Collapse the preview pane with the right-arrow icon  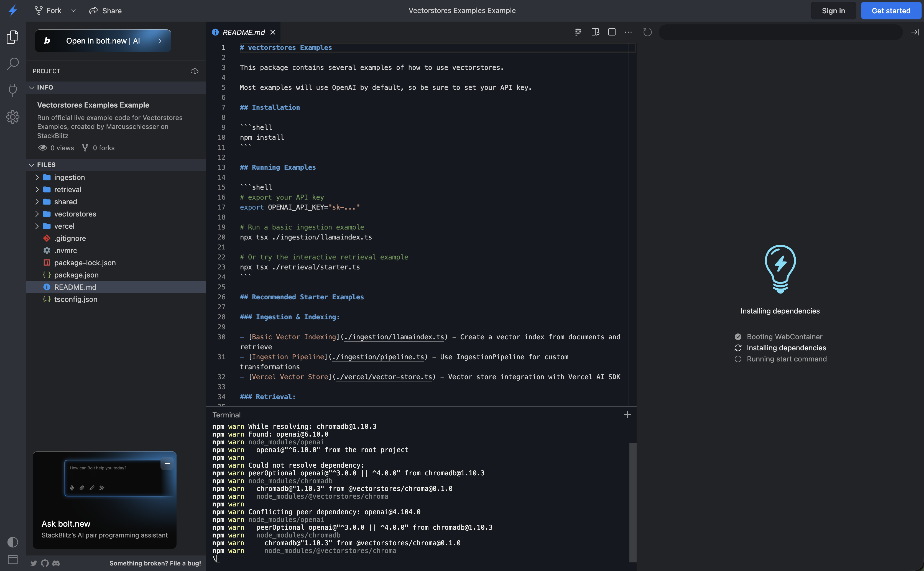pos(915,32)
